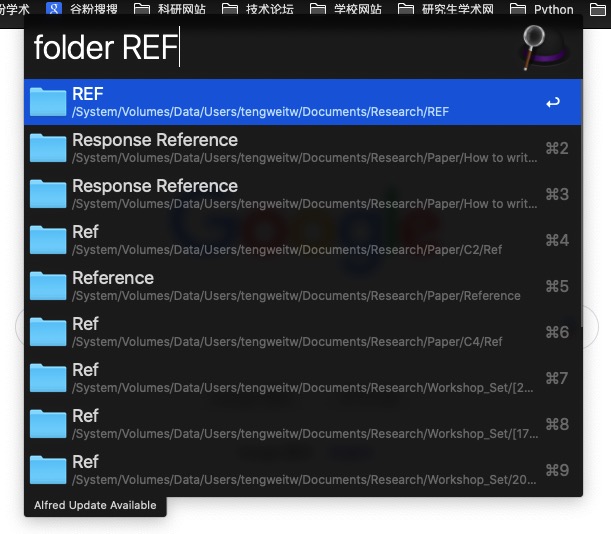Open the 研究生学术网 bookmarks folder

[446, 9]
